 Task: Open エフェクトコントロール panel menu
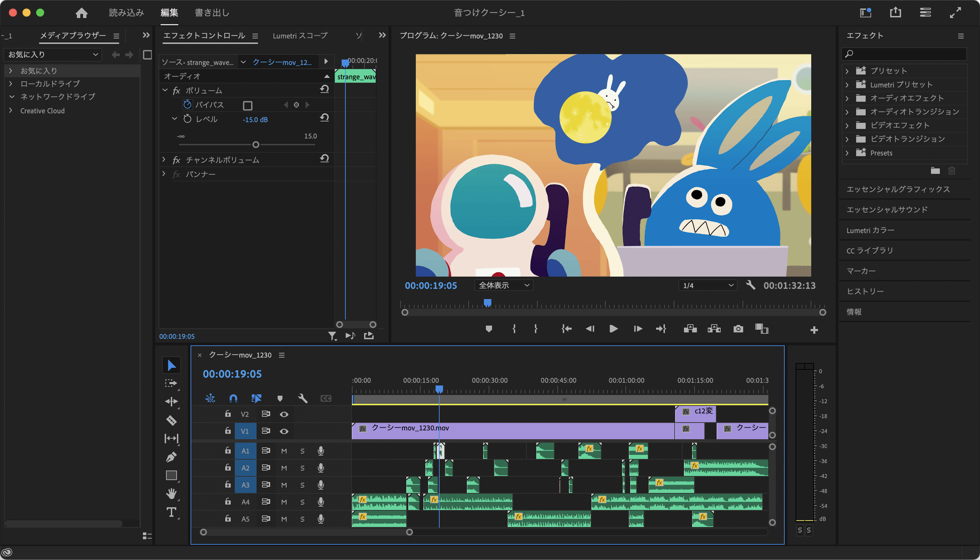point(255,36)
